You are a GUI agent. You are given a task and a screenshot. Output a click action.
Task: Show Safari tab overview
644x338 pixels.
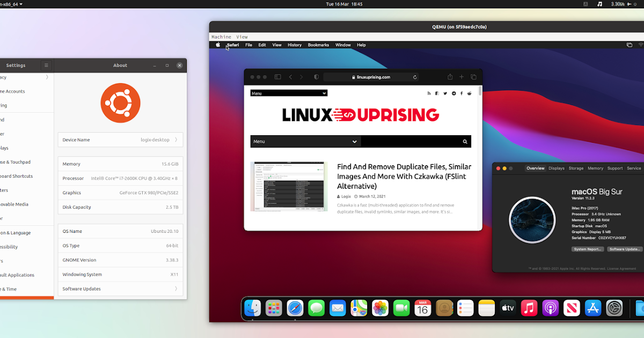[473, 77]
